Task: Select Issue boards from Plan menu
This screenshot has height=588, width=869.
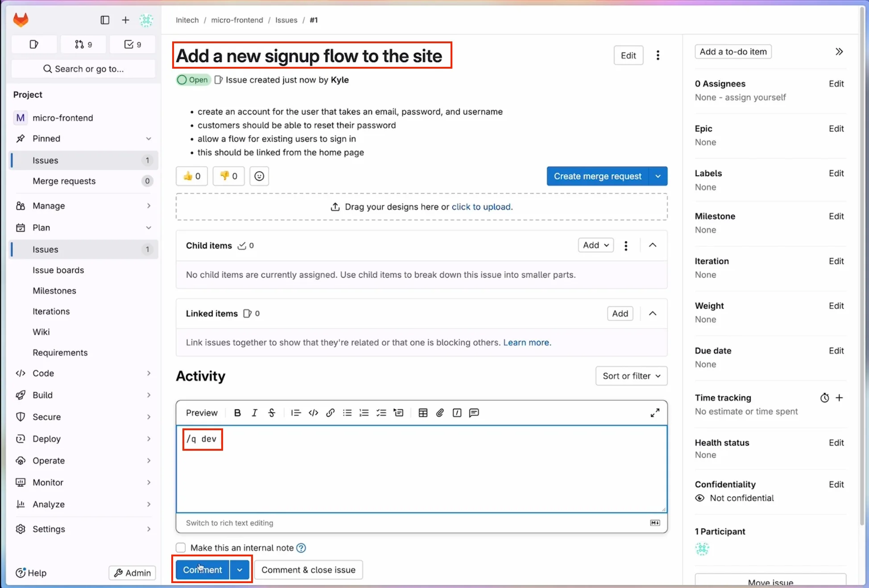Action: 58,270
